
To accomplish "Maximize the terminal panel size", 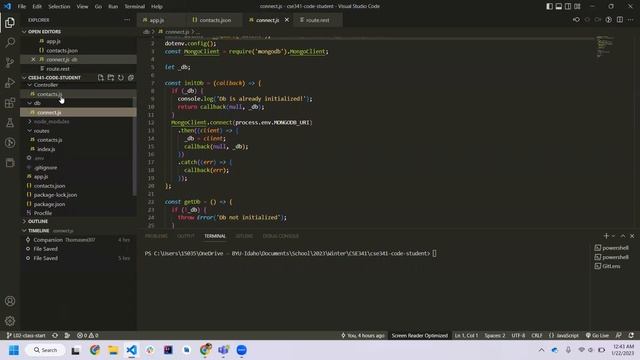I will pyautogui.click(x=623, y=236).
